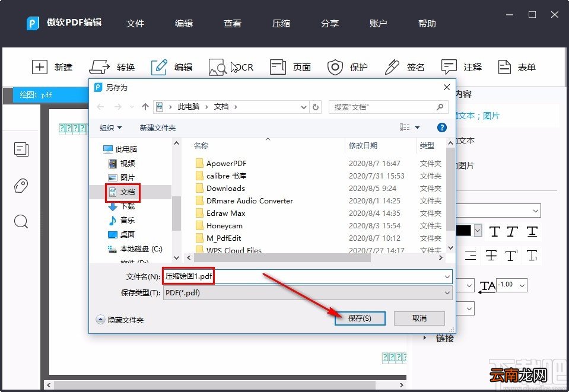569x392 pixels.
Task: Open the 表单 (form) tool
Action: point(517,67)
